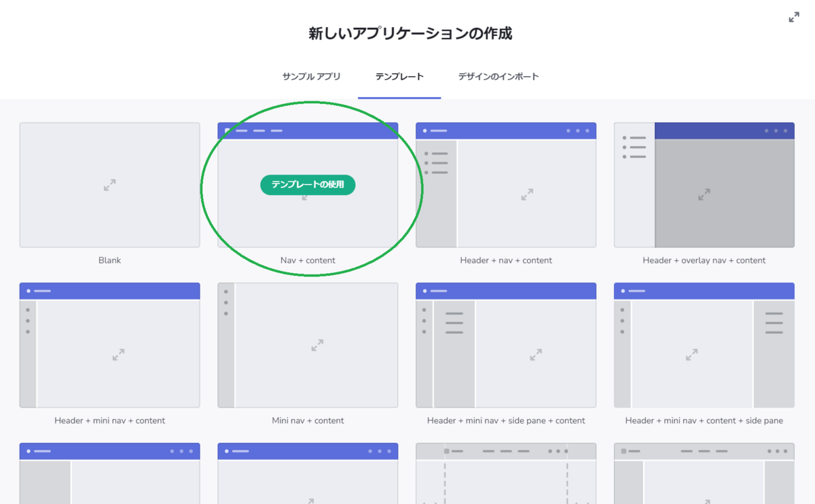The height and width of the screenshot is (504, 815).
Task: Click the fullscreen expand icon at top right
Action: pos(794,17)
